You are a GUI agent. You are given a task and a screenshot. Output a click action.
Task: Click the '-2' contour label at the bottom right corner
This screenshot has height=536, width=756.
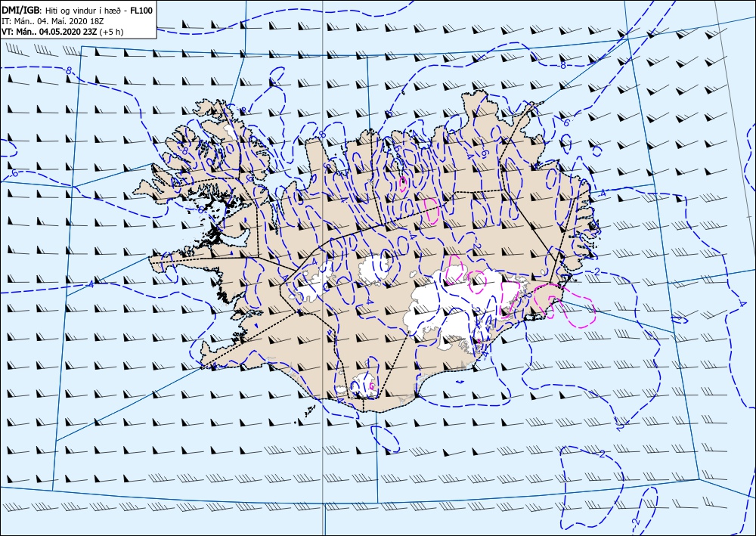click(x=636, y=522)
